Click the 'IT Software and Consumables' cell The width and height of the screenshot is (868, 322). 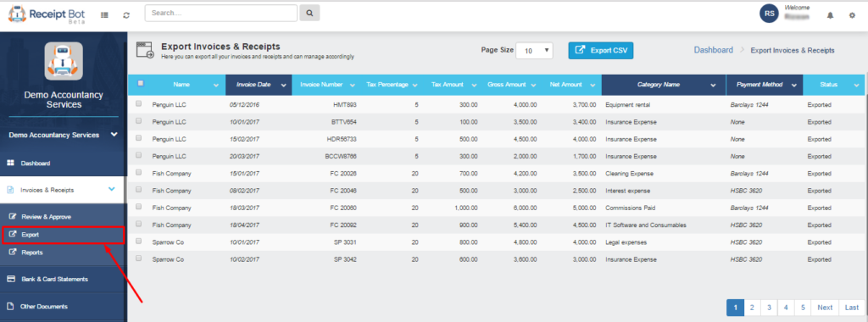646,225
